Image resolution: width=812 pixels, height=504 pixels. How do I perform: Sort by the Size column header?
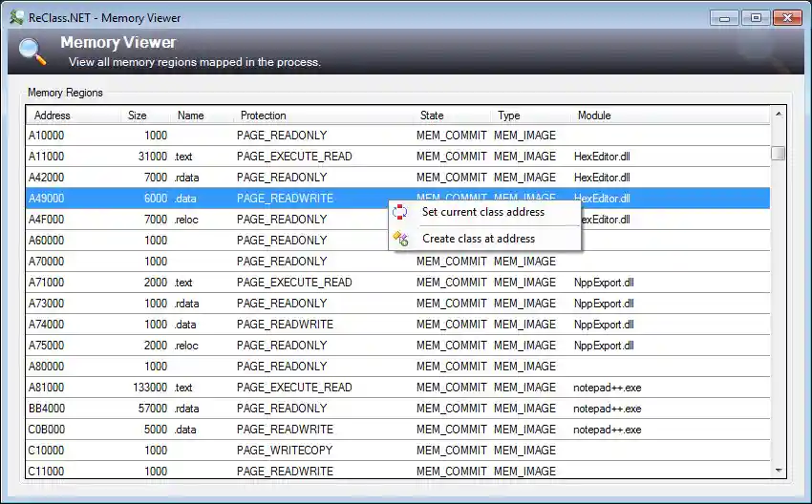click(x=138, y=115)
